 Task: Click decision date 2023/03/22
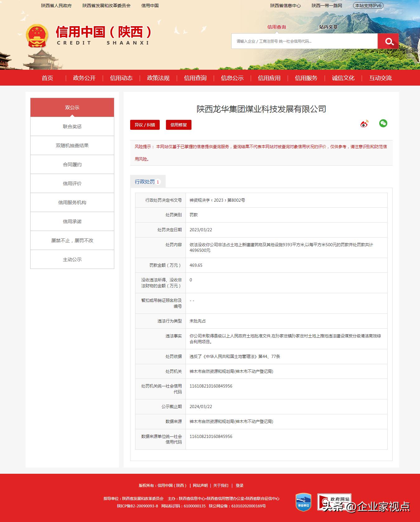coord(201,230)
